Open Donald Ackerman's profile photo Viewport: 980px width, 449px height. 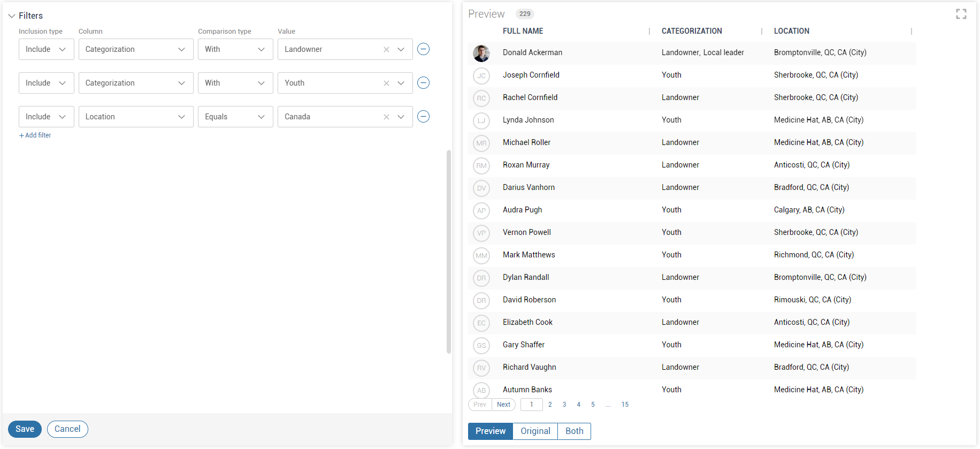(x=481, y=53)
